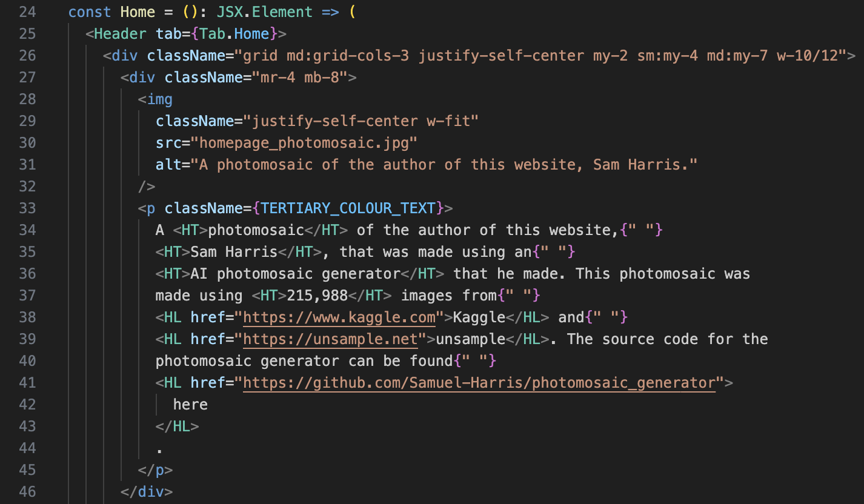Click the 'TERTIARY_COLOUR_TEXT' constant

coord(348,208)
